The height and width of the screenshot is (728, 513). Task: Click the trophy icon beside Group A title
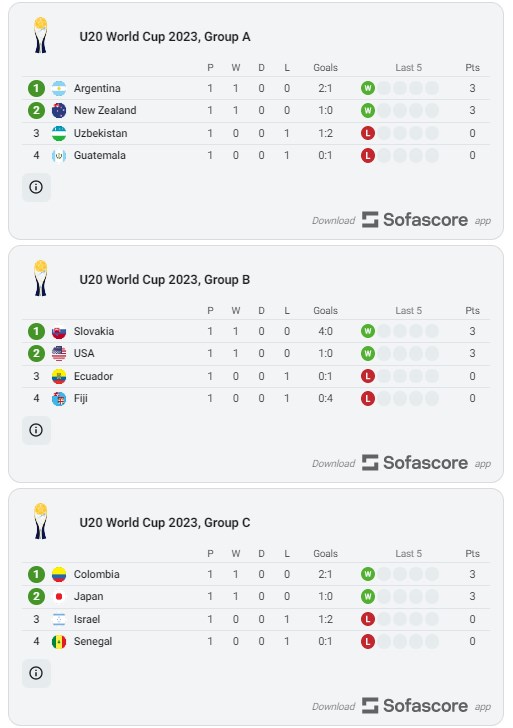point(41,35)
